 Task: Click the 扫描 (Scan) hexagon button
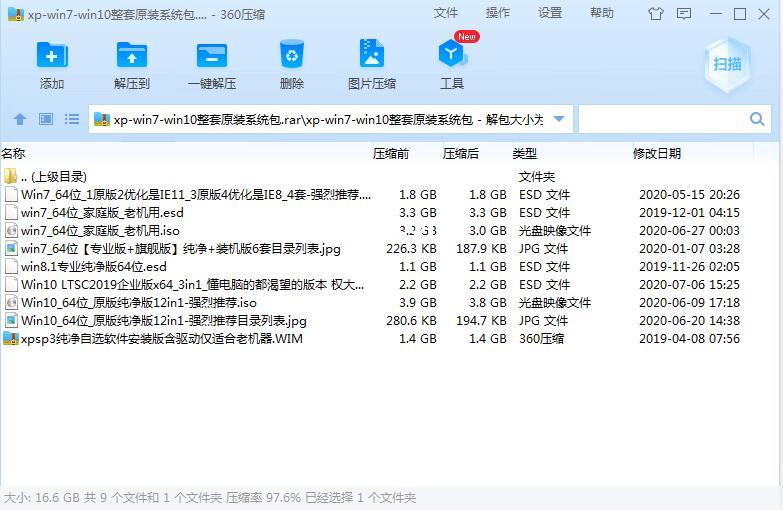click(727, 64)
